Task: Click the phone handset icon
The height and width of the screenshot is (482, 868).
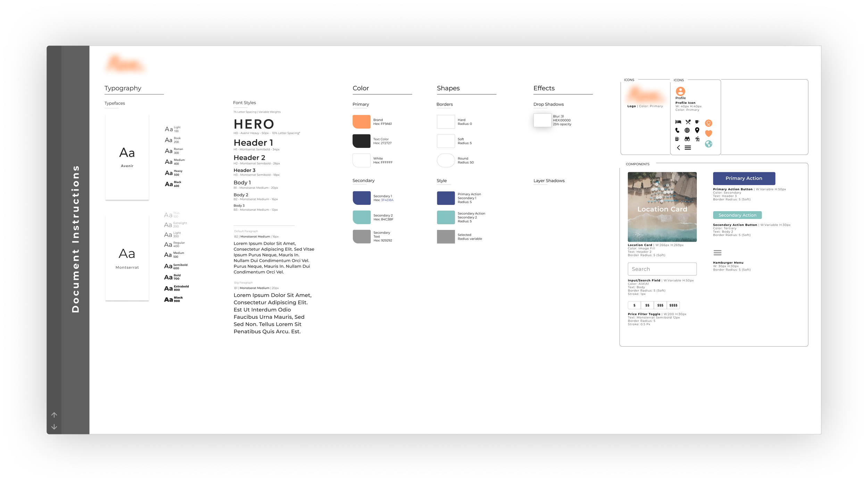Action: pos(677,131)
